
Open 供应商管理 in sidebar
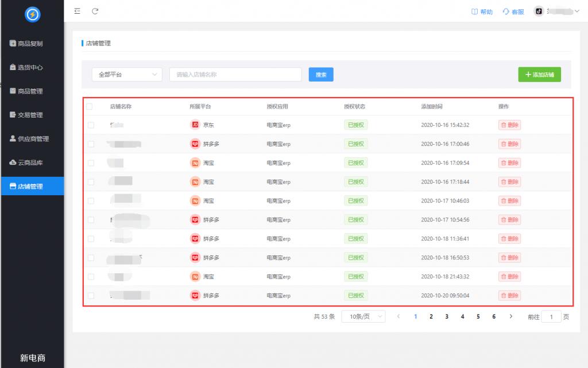tap(29, 139)
